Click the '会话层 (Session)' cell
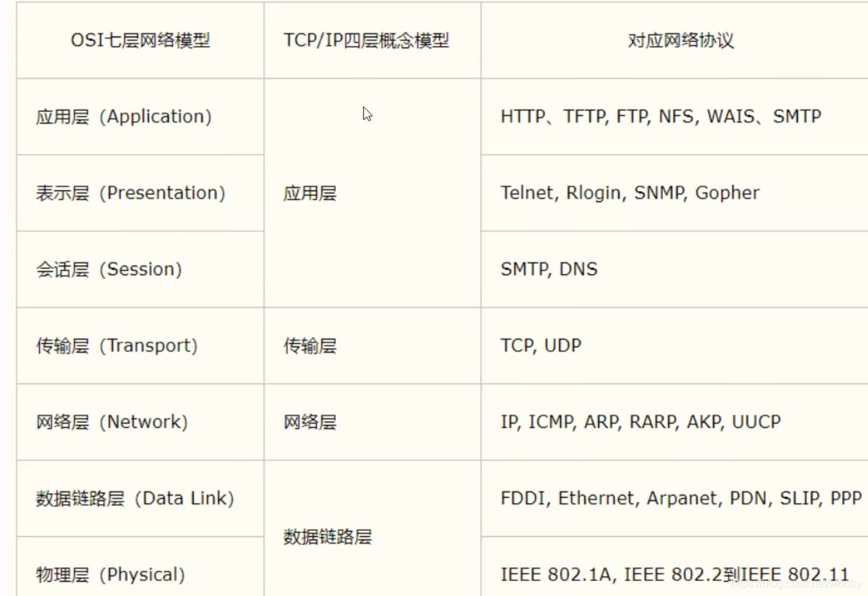 140,270
